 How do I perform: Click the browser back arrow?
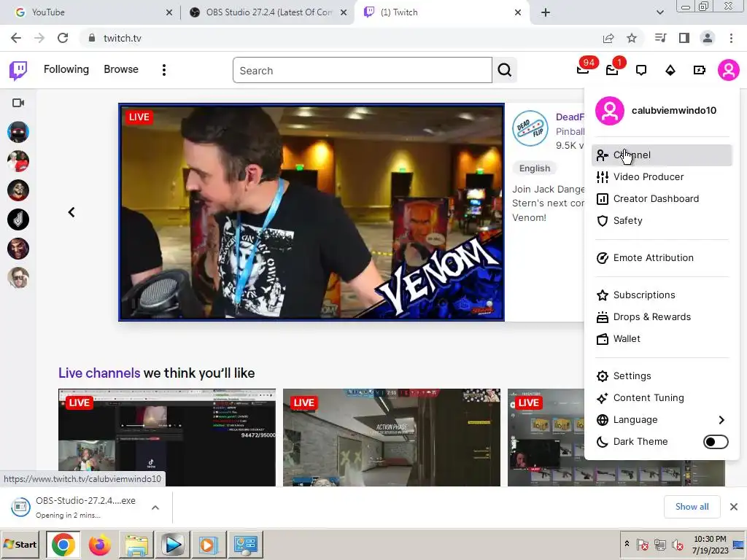click(16, 38)
